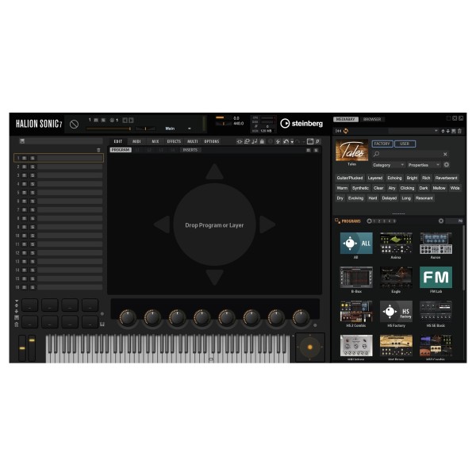The height and width of the screenshot is (476, 476).
Task: Toggle the FACTORY filter button
Action: [382, 144]
